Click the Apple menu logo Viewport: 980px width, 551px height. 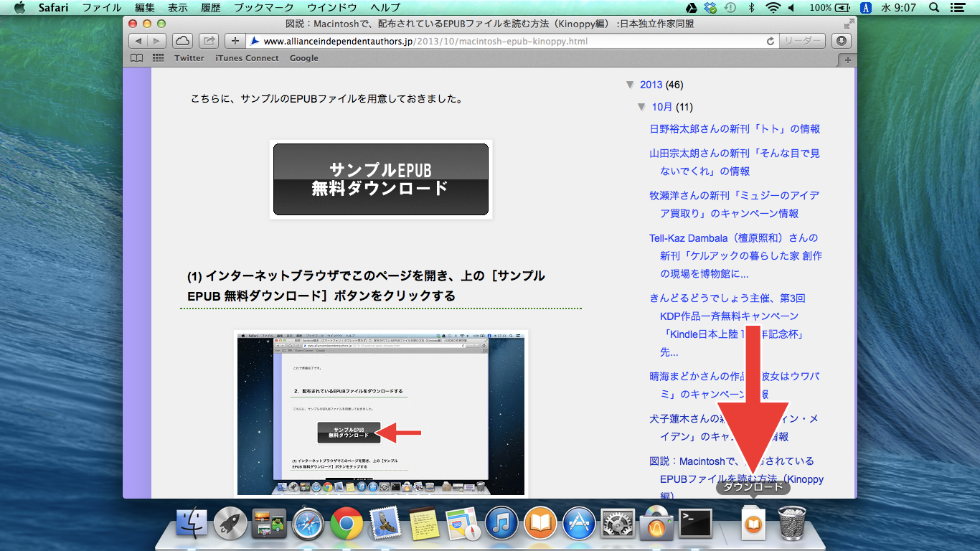(x=19, y=8)
